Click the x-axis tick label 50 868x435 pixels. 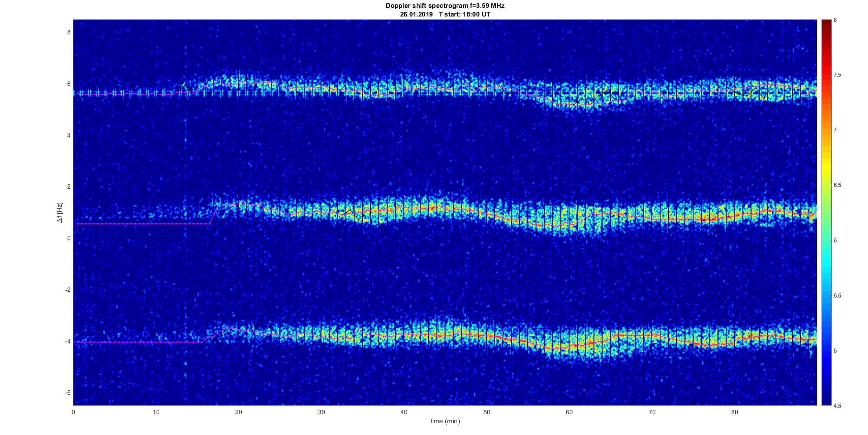487,412
